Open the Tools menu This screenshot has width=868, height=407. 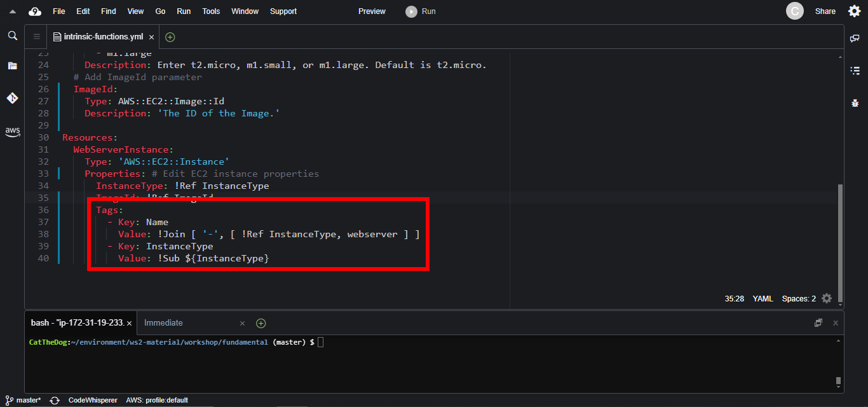click(211, 11)
